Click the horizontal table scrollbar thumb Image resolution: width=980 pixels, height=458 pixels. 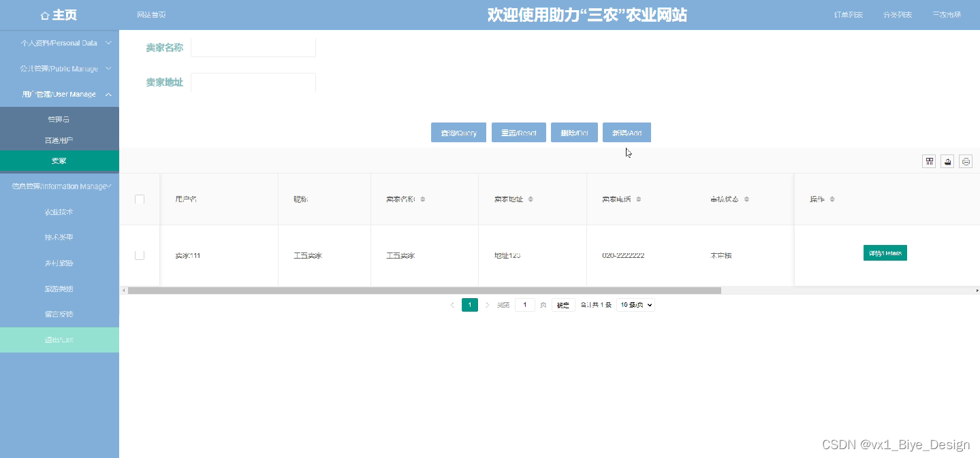[x=424, y=291]
